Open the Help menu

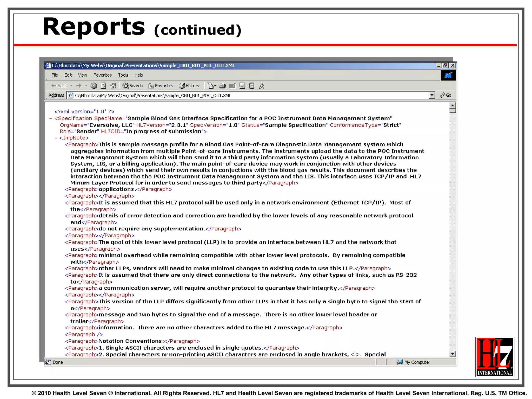coord(139,75)
